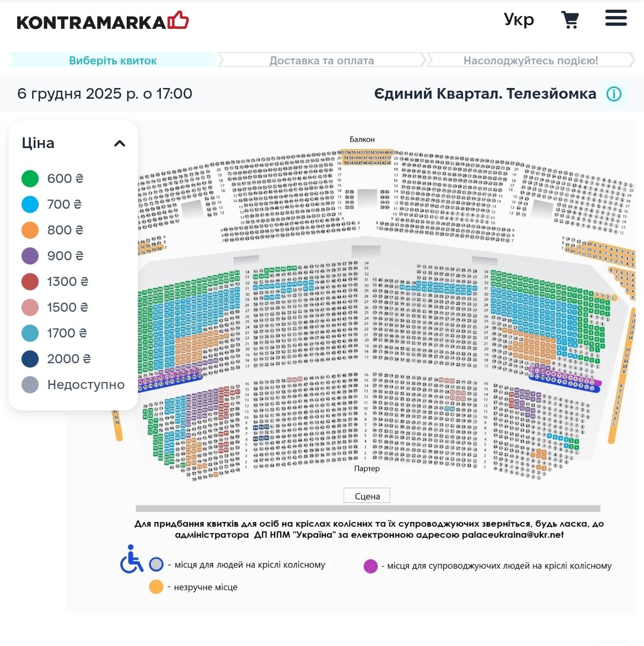Screen dimensions: 644x646
Task: Click the event info icon
Action: [x=614, y=94]
